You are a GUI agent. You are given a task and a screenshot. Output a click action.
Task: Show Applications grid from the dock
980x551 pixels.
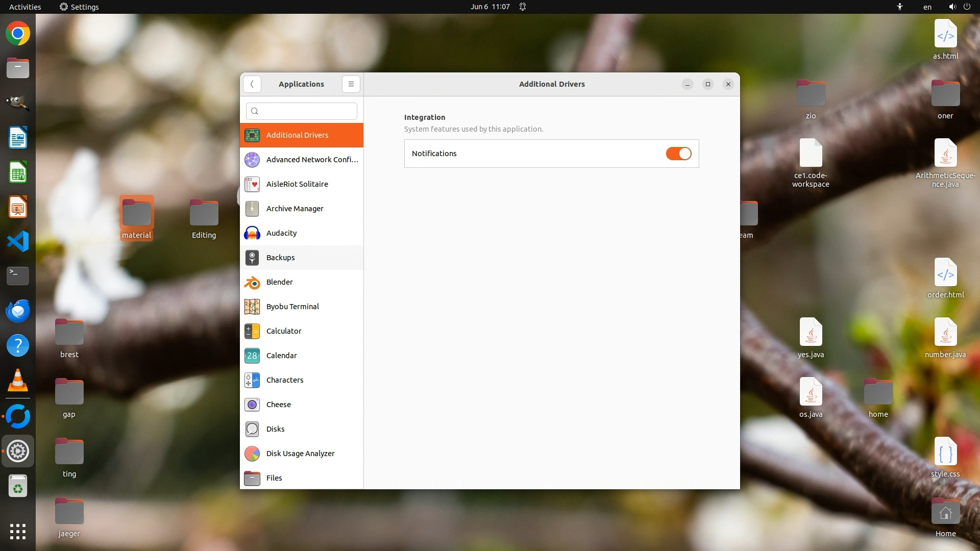coord(18,532)
